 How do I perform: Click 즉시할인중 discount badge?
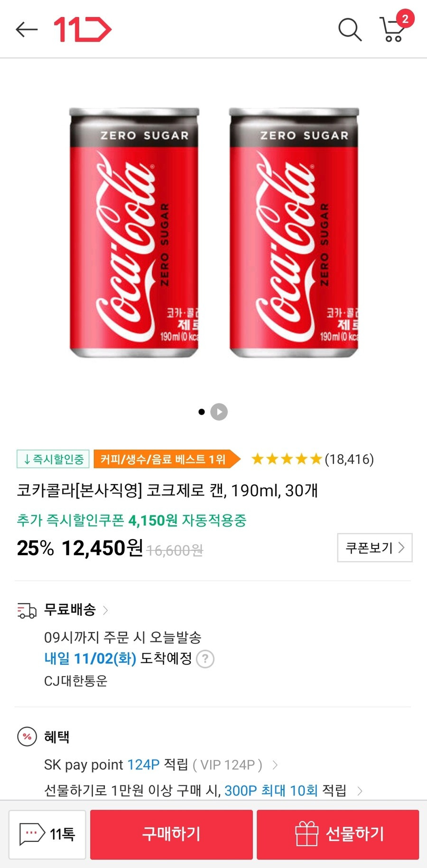(x=53, y=459)
